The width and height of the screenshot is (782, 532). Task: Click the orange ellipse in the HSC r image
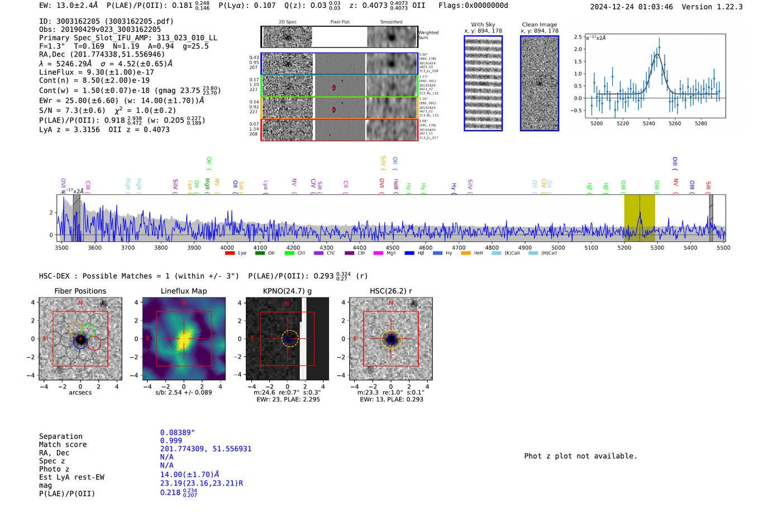coord(391,339)
